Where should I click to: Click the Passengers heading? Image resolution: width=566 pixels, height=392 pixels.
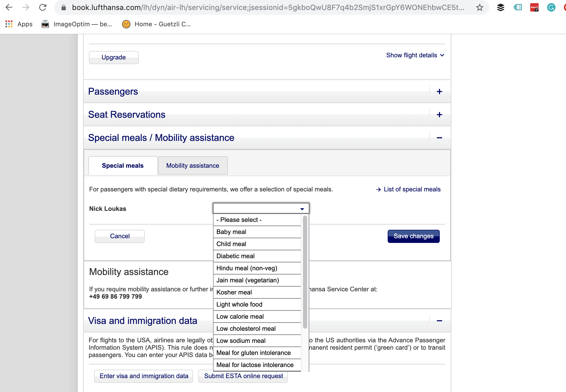coord(113,91)
